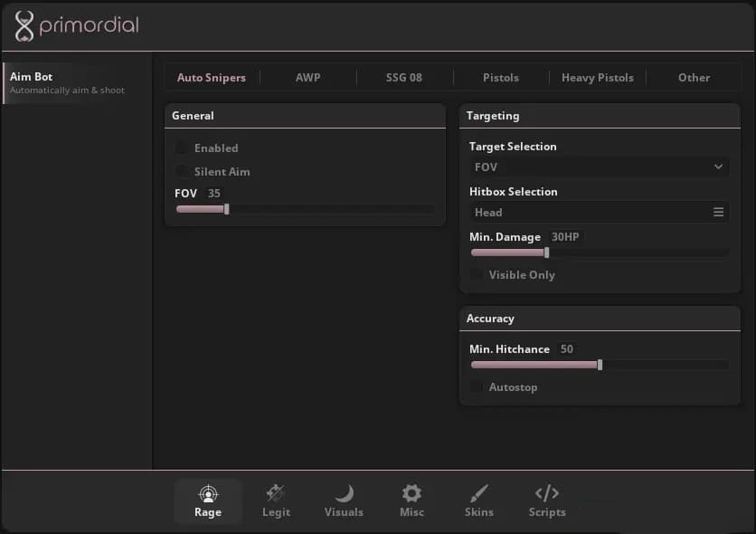Open the Visuals section with the moon icon

coord(344,501)
